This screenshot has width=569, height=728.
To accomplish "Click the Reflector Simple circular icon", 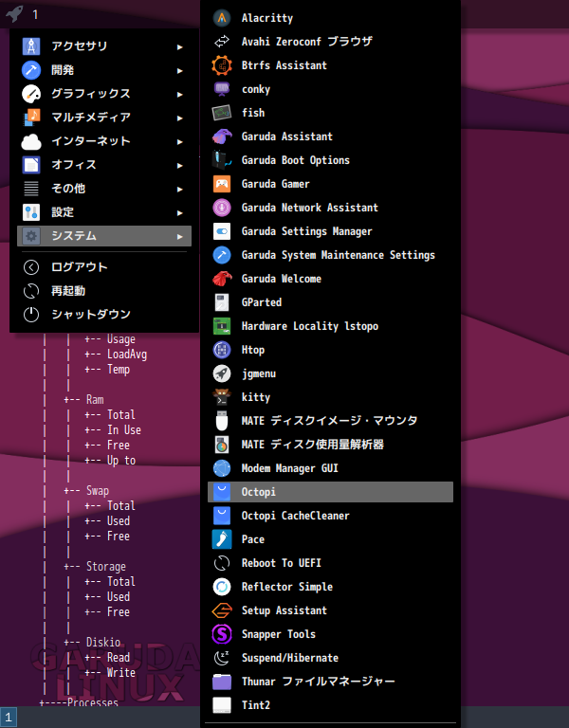I will tap(222, 587).
